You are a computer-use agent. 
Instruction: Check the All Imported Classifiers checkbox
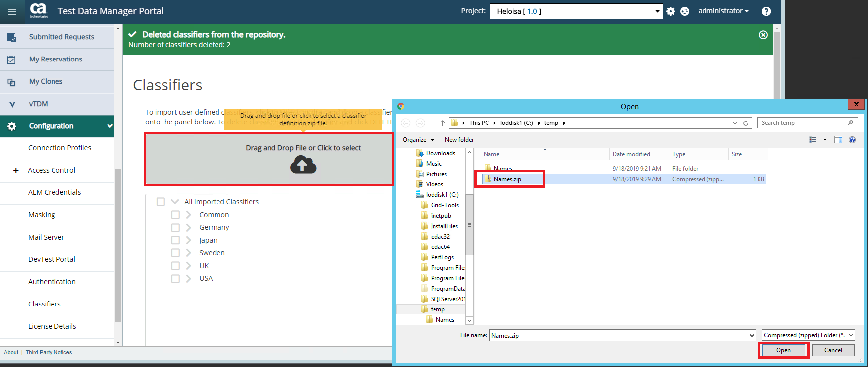click(161, 202)
